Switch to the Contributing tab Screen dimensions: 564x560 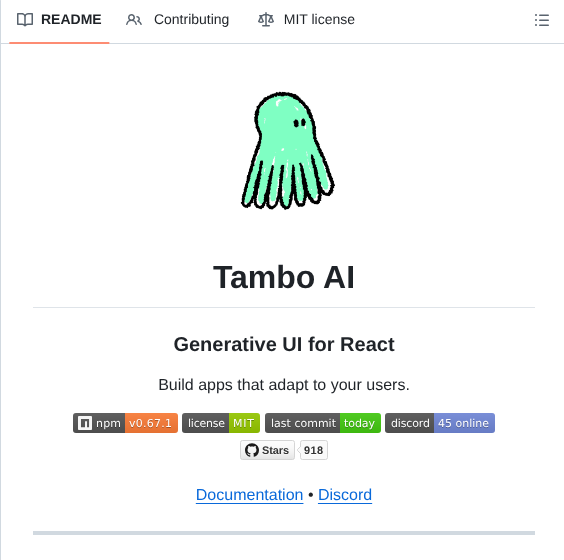pyautogui.click(x=177, y=20)
